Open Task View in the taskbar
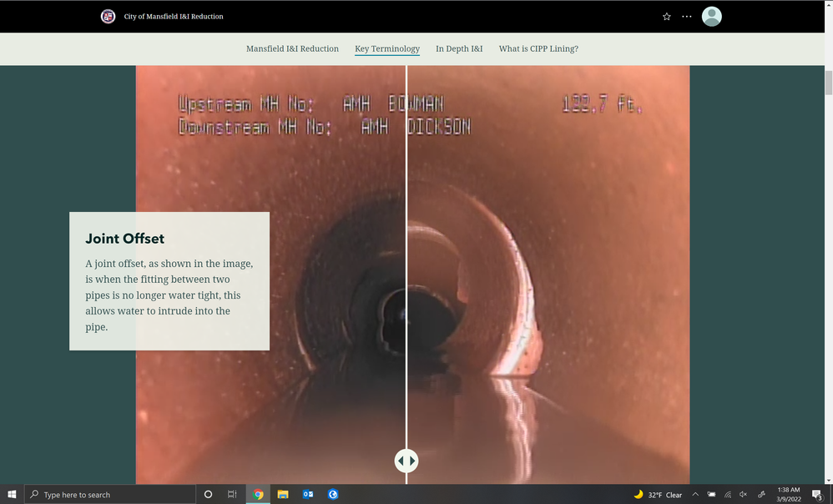 click(232, 495)
